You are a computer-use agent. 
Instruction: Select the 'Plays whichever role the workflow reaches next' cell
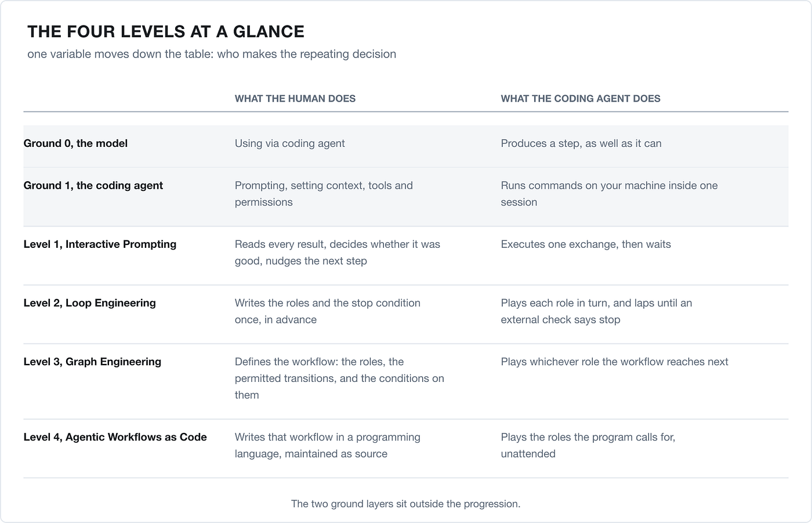[615, 362]
